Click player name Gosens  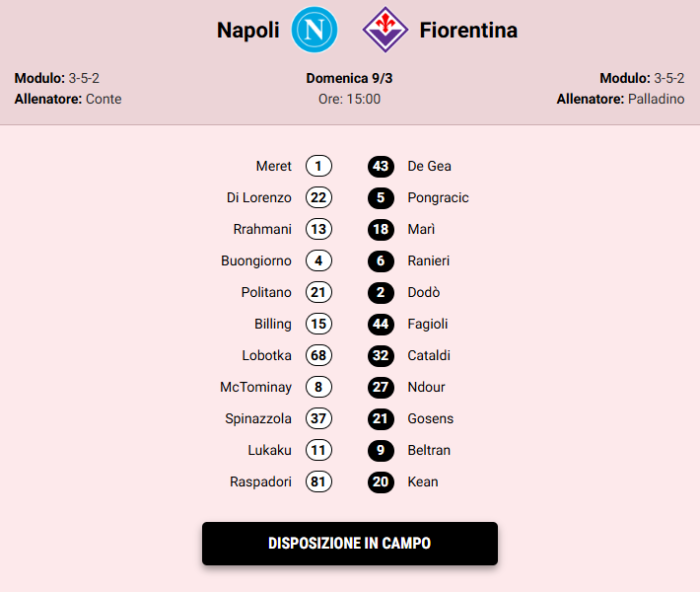(x=431, y=418)
